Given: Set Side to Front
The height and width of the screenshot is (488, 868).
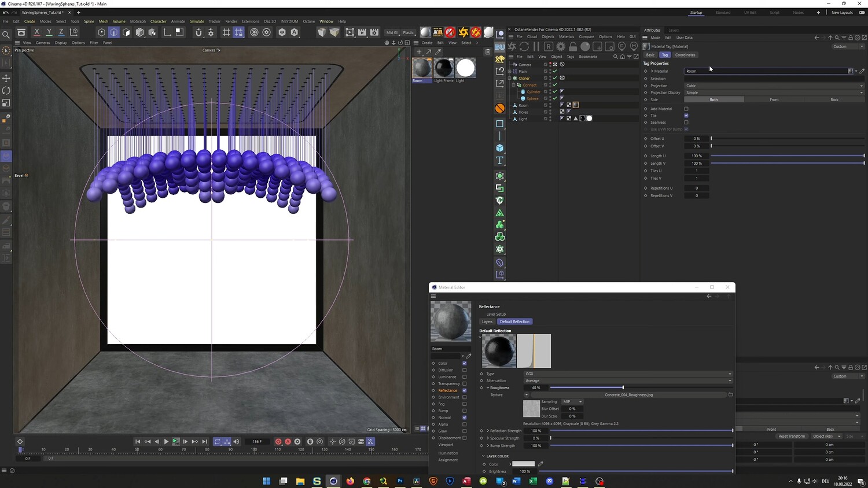Looking at the screenshot, I should click(774, 99).
